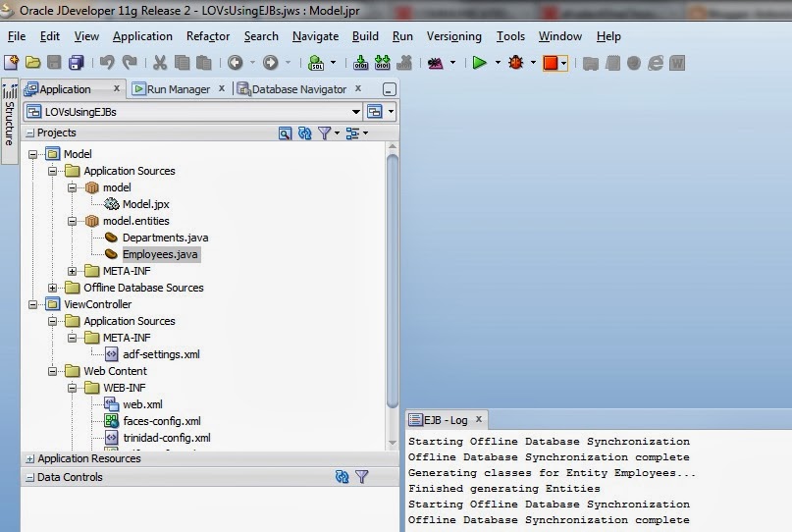Screen dimensions: 792x532
Task: Collapse the ViewController project node
Action: click(32, 304)
